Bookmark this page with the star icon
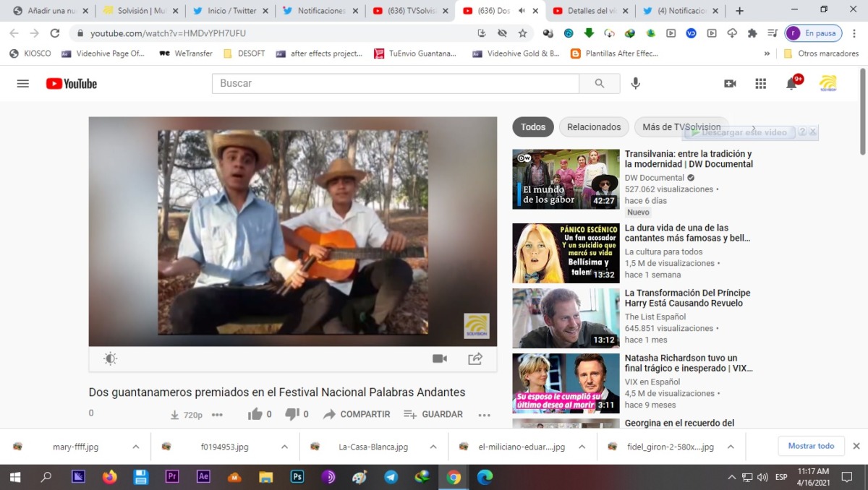This screenshot has width=868, height=490. (x=522, y=33)
